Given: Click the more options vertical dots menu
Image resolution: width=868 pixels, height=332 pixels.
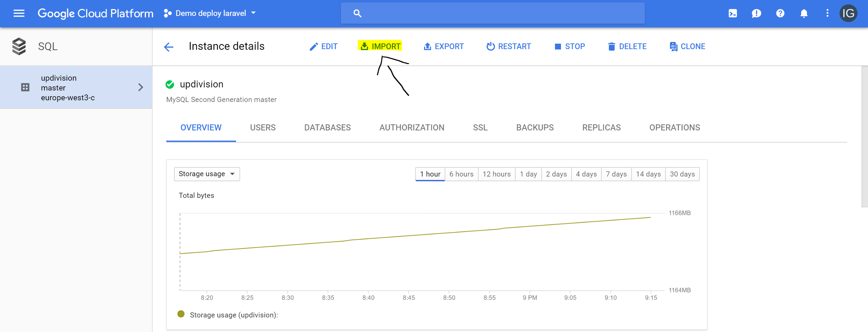Looking at the screenshot, I should pos(827,13).
